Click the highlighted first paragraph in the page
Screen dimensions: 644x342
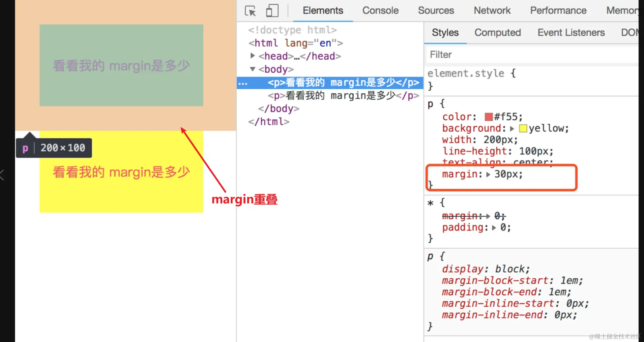[121, 65]
